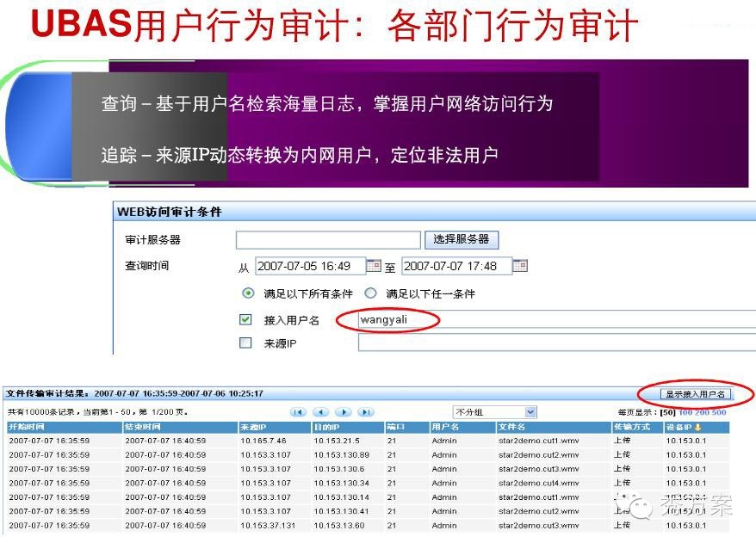Click the end time field 2007-07-07 17:48
The height and width of the screenshot is (543, 756).
point(456,266)
